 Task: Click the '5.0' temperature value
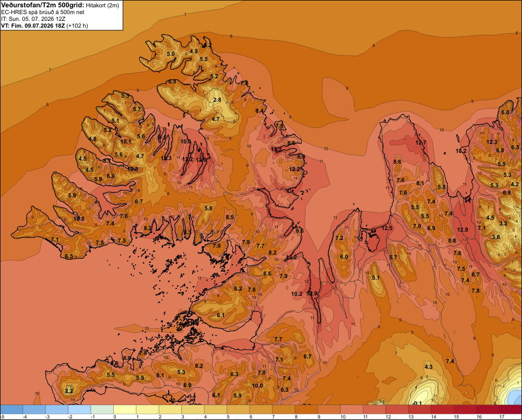click(171, 54)
